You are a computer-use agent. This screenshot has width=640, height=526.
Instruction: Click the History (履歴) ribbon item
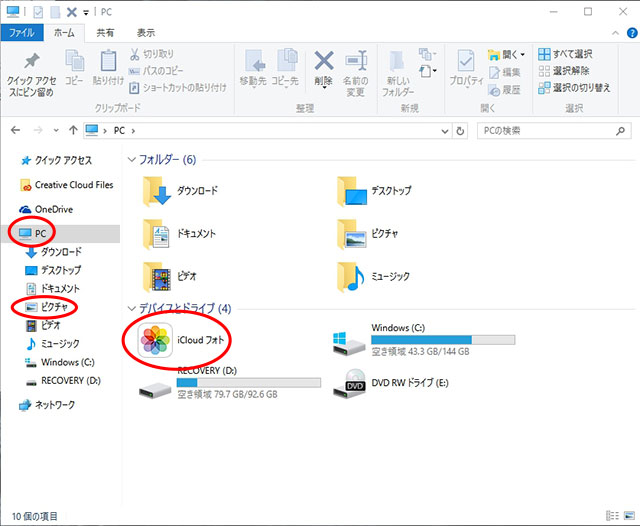click(x=504, y=90)
